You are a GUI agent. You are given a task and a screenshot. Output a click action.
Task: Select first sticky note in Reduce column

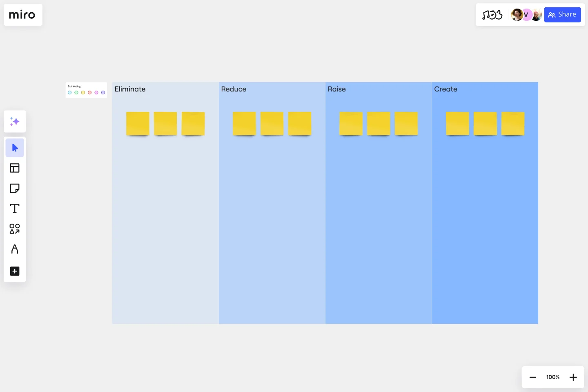(244, 123)
